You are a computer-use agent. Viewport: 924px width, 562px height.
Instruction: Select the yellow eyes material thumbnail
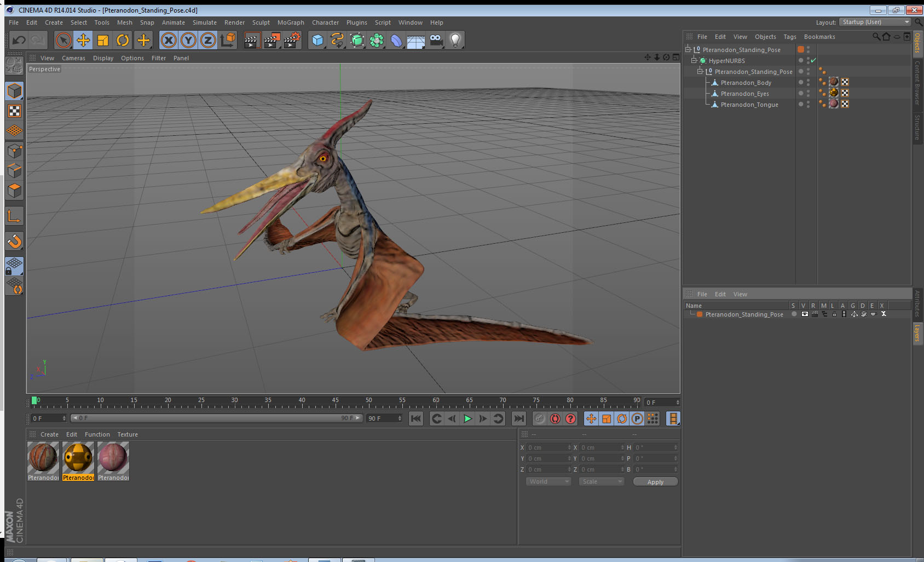pos(78,457)
